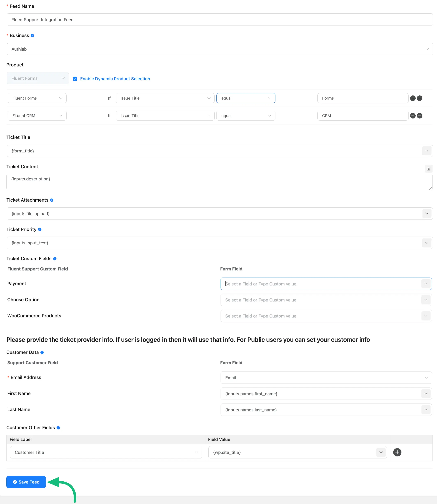
Task: Click the Business info tooltip icon
Action: pyautogui.click(x=32, y=36)
